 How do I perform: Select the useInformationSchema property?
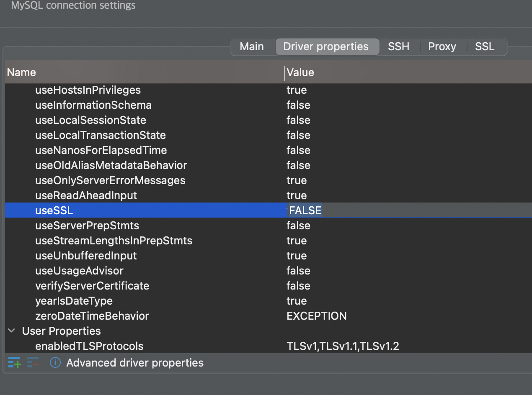pos(93,105)
